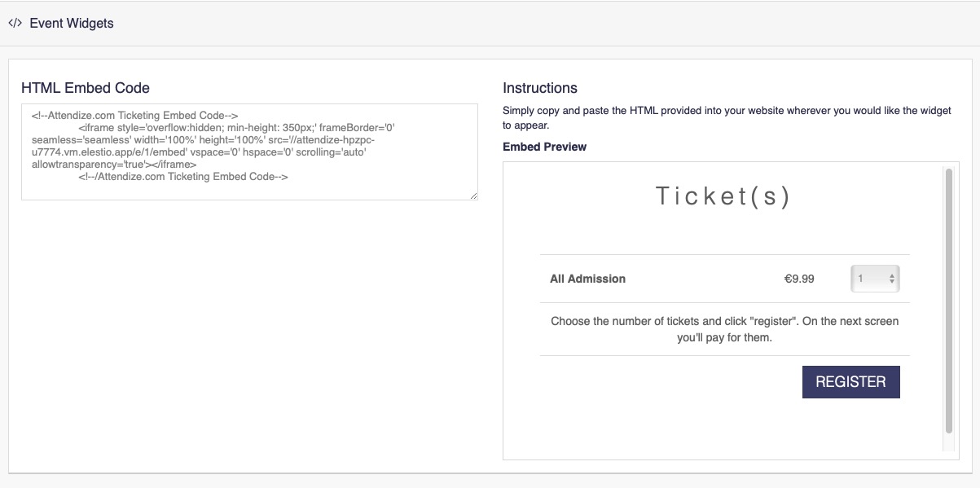The width and height of the screenshot is (980, 488).
Task: Click the HTML Embed Code heading
Action: [x=86, y=88]
